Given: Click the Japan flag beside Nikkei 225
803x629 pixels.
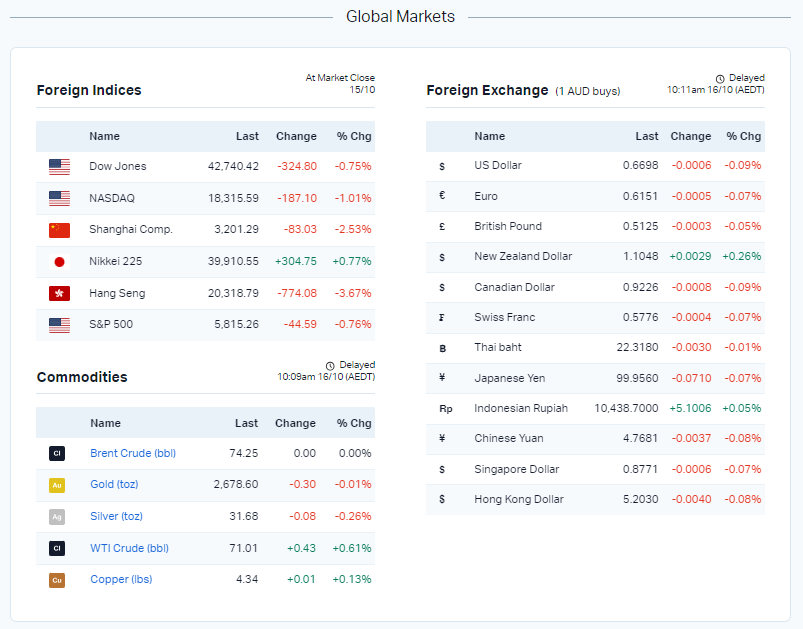Looking at the screenshot, I should coord(59,262).
